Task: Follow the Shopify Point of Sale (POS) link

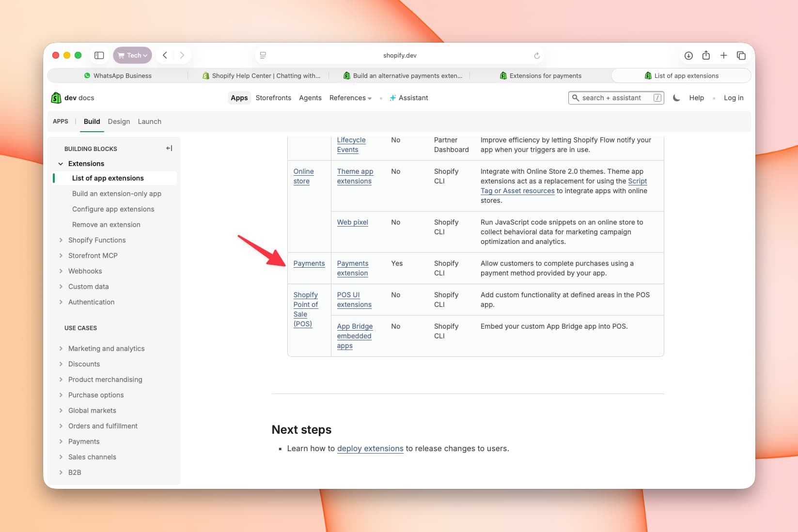Action: pos(306,309)
